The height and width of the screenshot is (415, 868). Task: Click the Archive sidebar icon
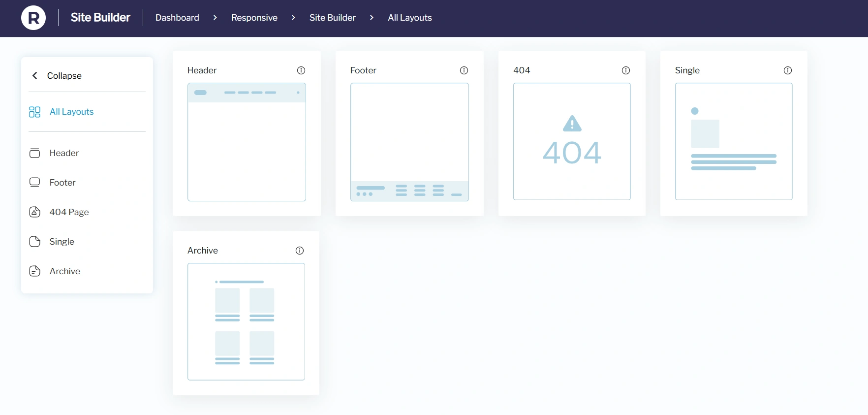35,271
